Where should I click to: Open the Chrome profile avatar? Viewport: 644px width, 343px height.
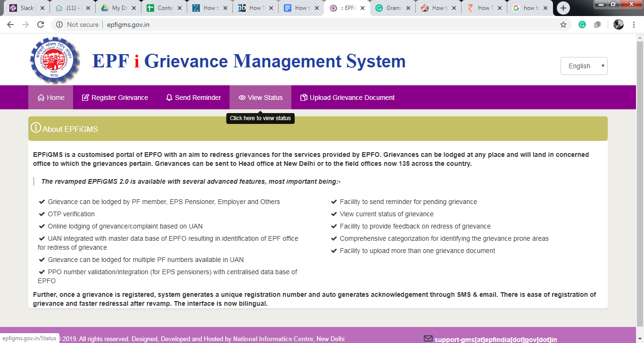(x=619, y=24)
